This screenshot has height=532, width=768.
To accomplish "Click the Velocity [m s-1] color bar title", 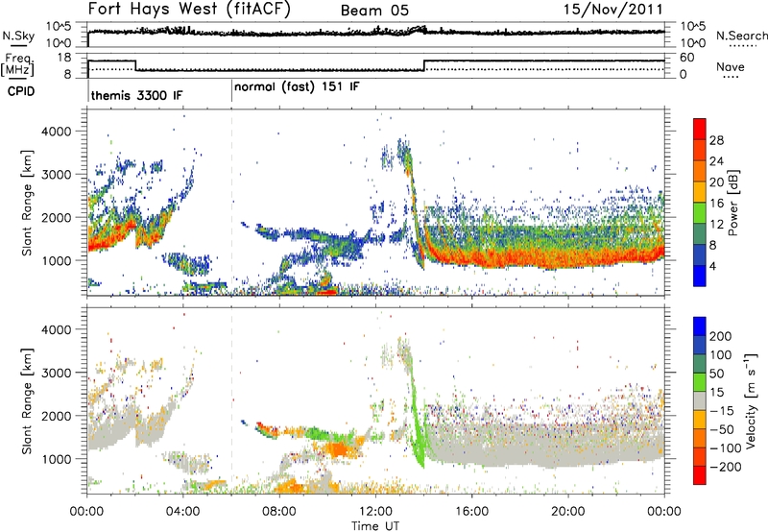I will tap(750, 400).
